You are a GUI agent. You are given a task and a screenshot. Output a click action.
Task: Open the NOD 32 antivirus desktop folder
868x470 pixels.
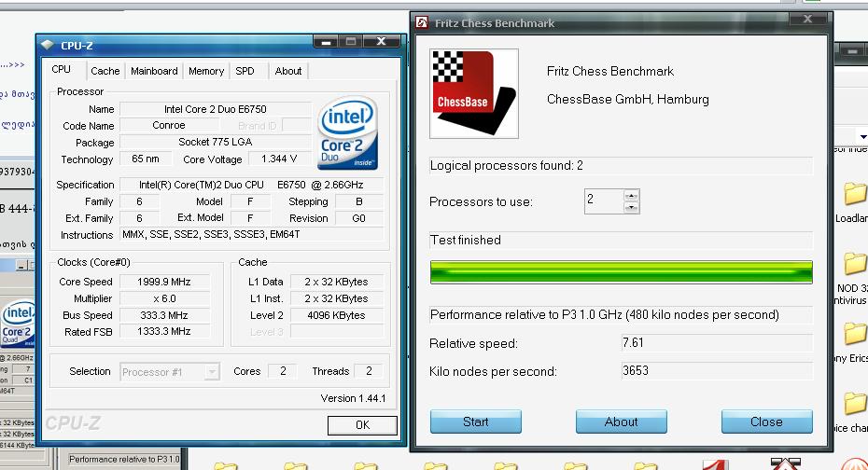click(x=855, y=263)
